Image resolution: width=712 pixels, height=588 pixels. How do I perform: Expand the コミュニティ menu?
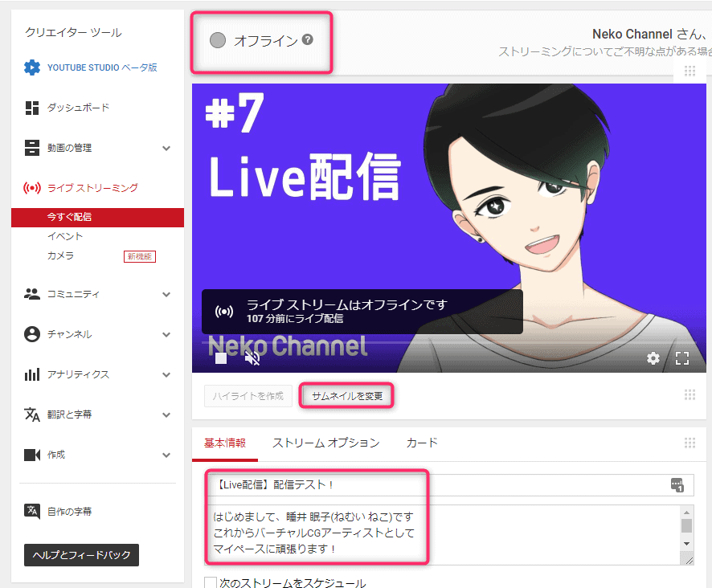click(166, 294)
